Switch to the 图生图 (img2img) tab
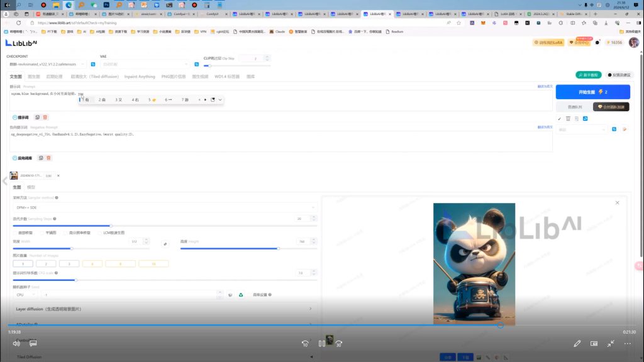644x362 pixels. 33,77
